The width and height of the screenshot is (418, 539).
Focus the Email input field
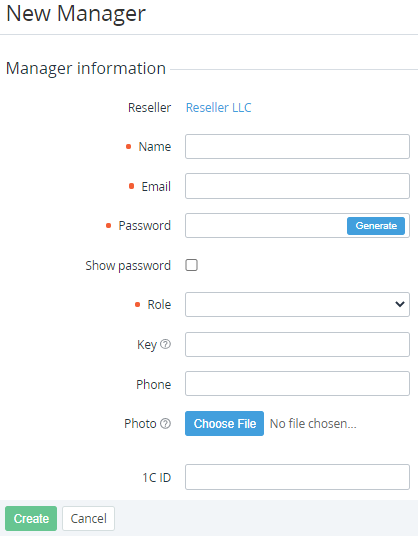pos(297,186)
